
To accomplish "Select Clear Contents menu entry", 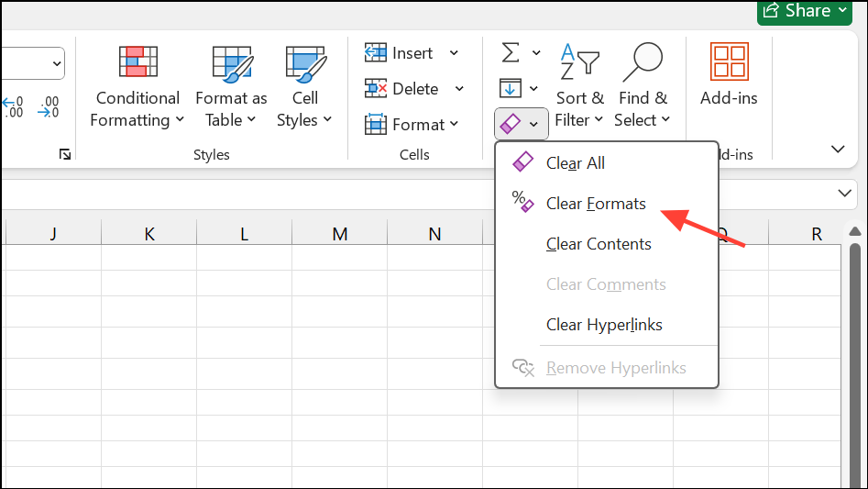I will [x=598, y=244].
